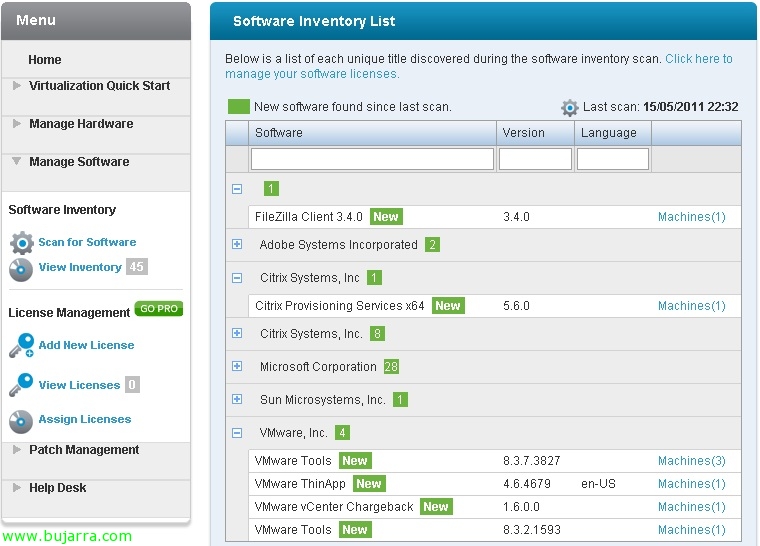This screenshot has height=546, width=760.
Task: Click the Add New License key icon
Action: (x=21, y=345)
